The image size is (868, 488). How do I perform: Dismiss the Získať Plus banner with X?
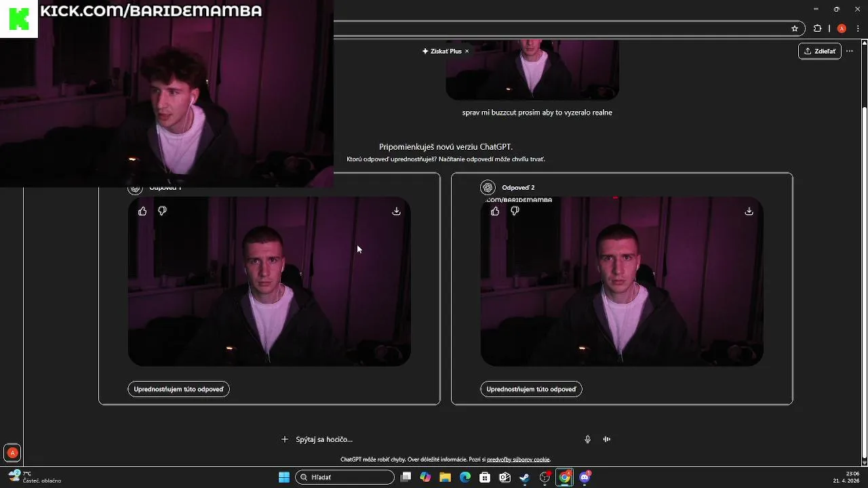[467, 51]
